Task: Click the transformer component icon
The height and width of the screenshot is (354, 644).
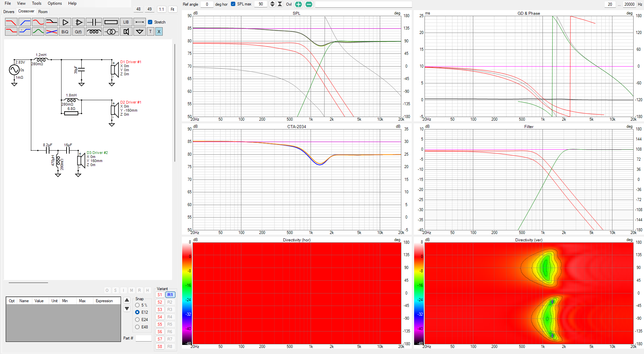Action: tap(111, 32)
